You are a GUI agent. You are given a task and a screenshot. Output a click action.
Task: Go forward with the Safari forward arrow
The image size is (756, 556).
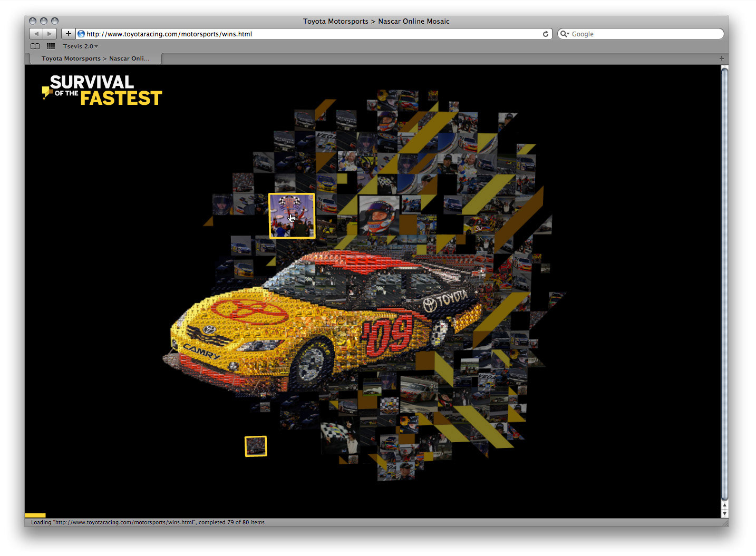pos(50,34)
